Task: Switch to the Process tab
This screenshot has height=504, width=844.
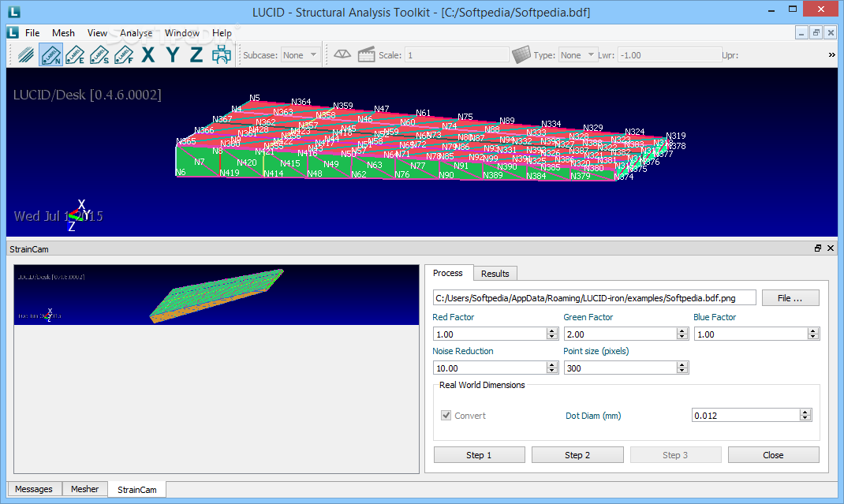Action: (x=448, y=273)
